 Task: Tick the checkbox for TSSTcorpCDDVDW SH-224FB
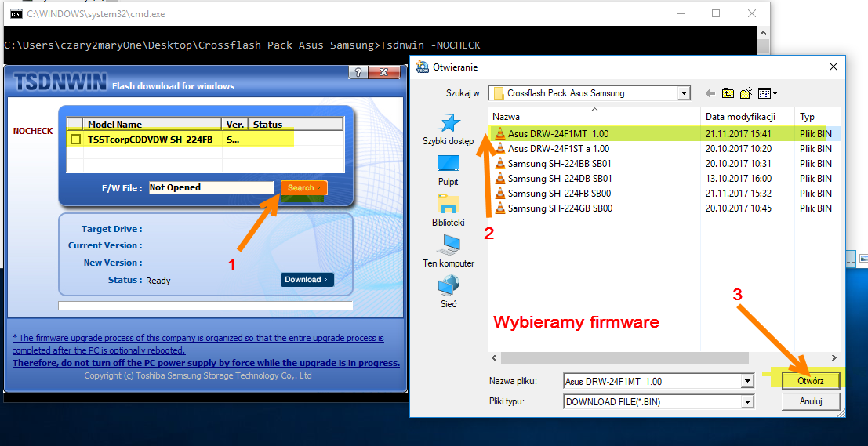76,140
